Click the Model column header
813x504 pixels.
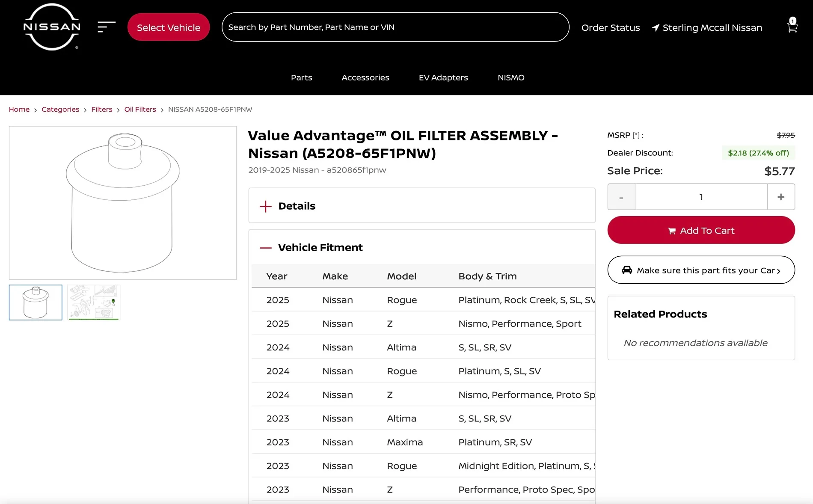401,276
